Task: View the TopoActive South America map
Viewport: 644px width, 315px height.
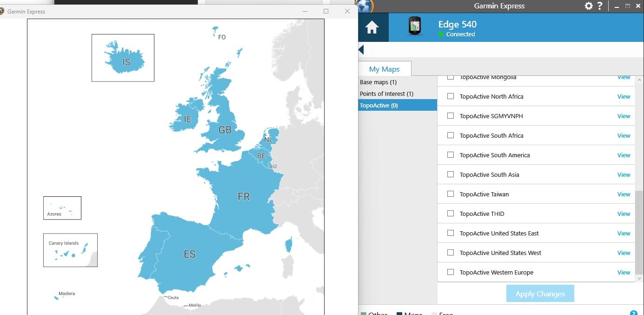Action: point(624,155)
